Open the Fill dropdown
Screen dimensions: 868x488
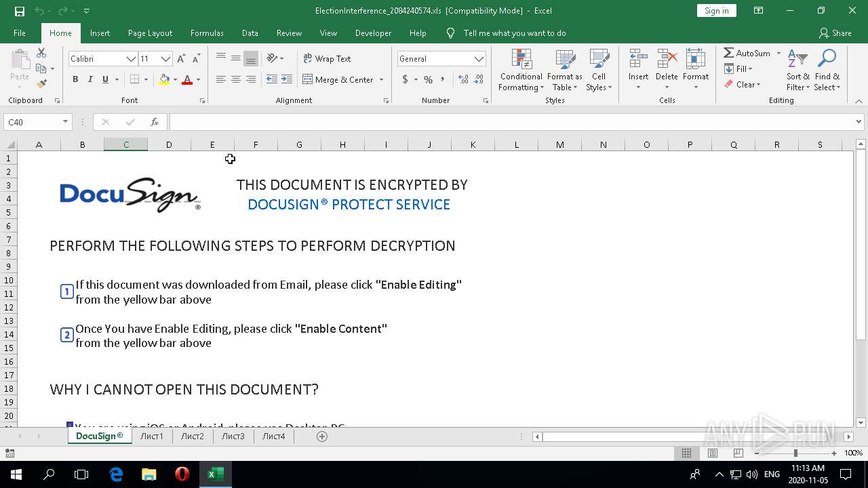(738, 68)
